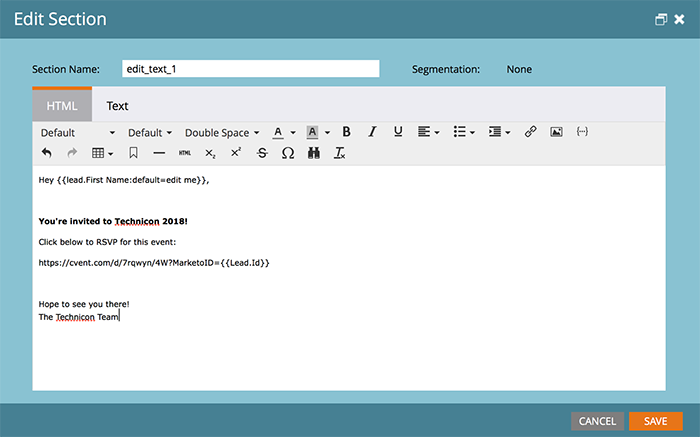
Task: Open the HTML source code editor
Action: (x=185, y=153)
